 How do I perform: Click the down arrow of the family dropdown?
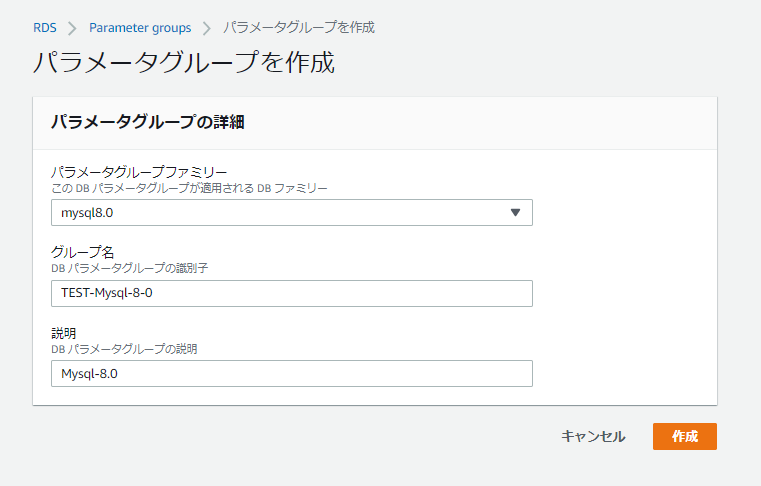point(515,212)
